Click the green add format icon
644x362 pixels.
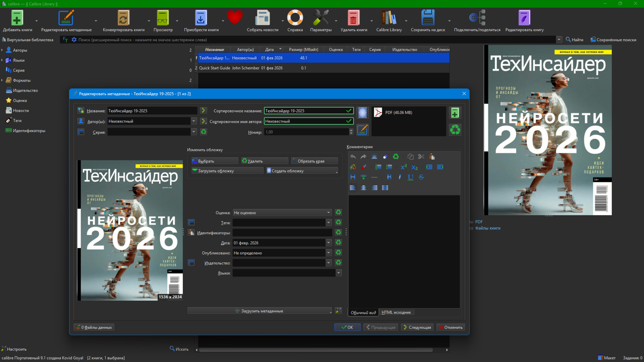click(x=455, y=113)
